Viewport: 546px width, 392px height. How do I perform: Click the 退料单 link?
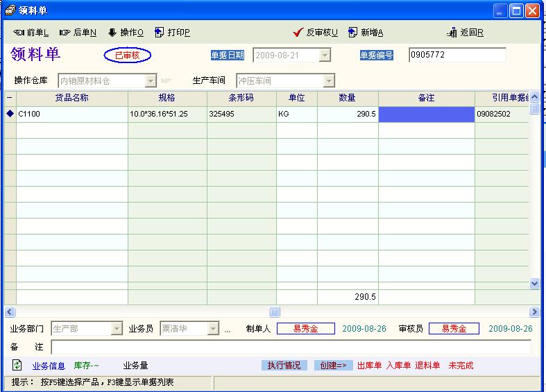click(x=427, y=365)
